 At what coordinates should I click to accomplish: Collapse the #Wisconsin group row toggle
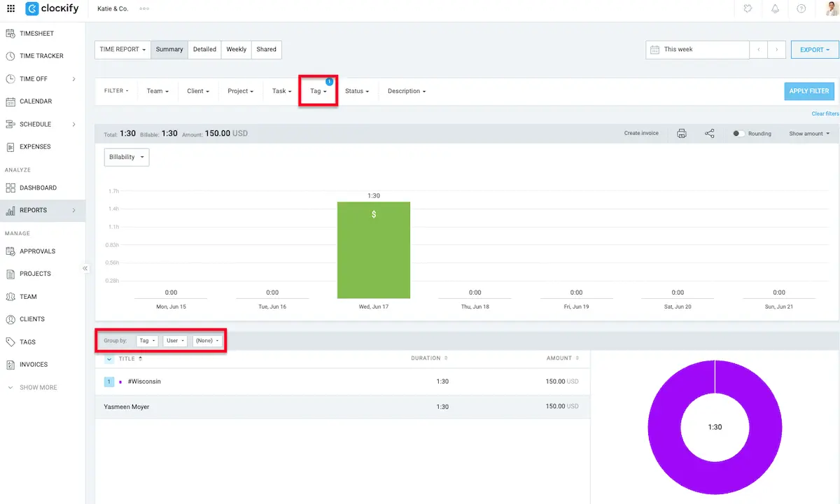point(109,381)
